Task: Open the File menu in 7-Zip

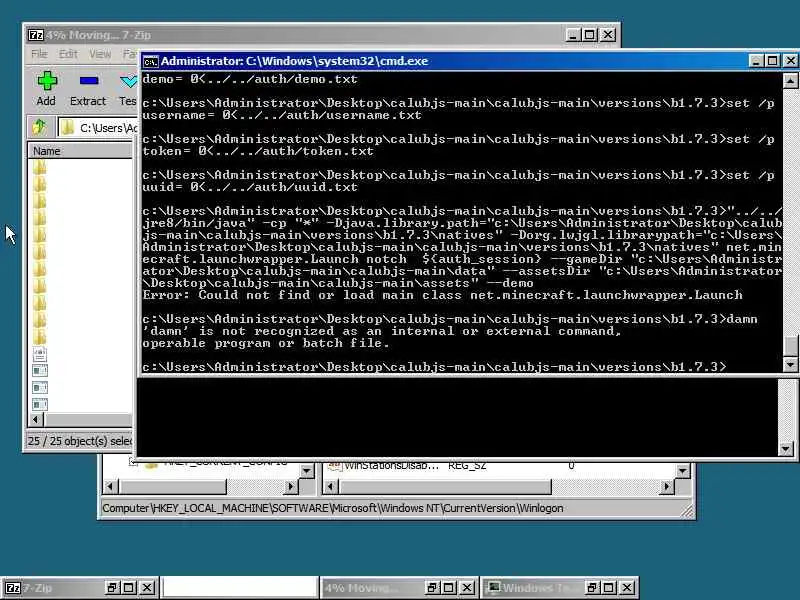Action: [39, 54]
